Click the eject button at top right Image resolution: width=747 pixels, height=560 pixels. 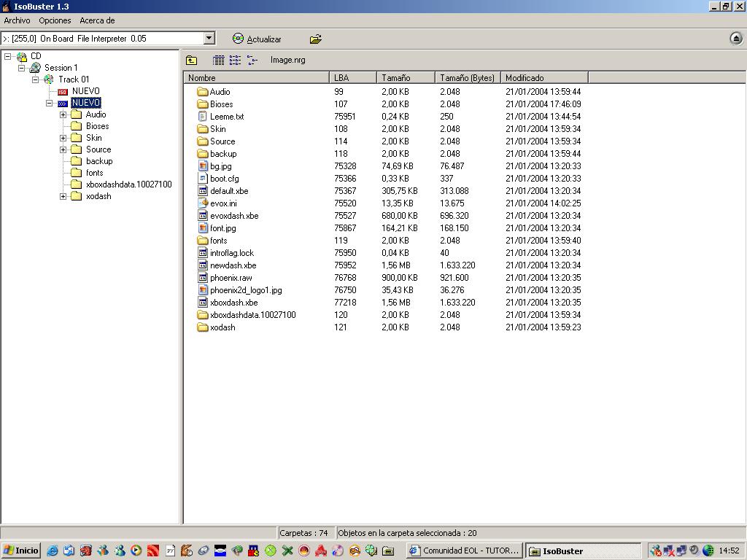(735, 39)
